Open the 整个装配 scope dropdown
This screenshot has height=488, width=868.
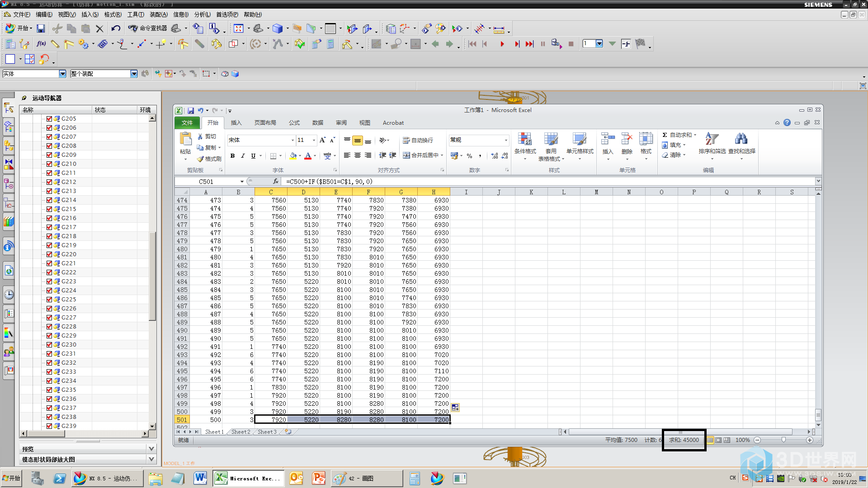click(x=134, y=74)
